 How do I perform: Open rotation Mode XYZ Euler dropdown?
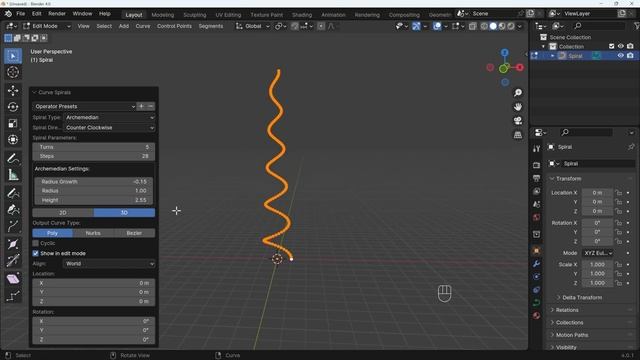tap(598, 253)
